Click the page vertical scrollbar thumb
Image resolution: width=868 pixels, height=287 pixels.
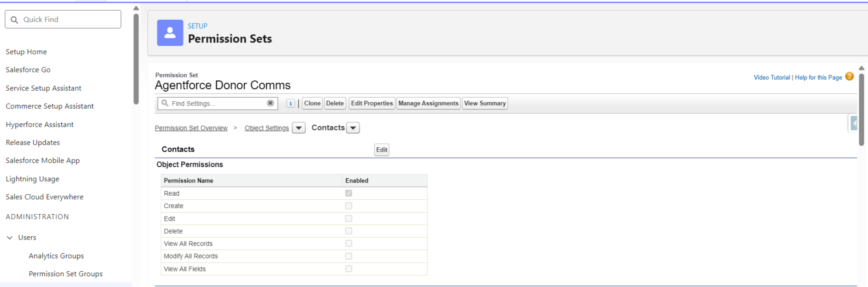(x=862, y=109)
